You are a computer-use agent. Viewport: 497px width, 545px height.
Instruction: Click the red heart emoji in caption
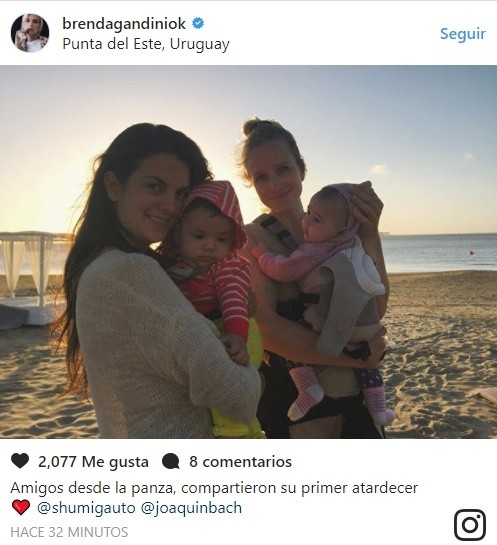pos(21,507)
